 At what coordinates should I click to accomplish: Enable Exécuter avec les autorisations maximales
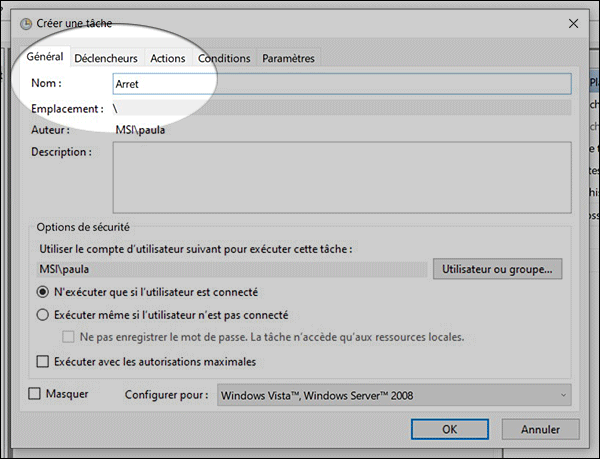coord(43,361)
